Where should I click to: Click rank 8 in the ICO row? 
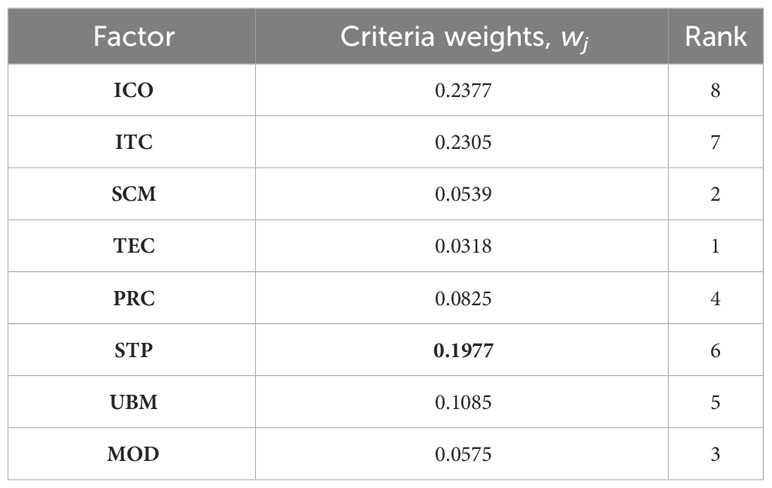click(x=715, y=90)
